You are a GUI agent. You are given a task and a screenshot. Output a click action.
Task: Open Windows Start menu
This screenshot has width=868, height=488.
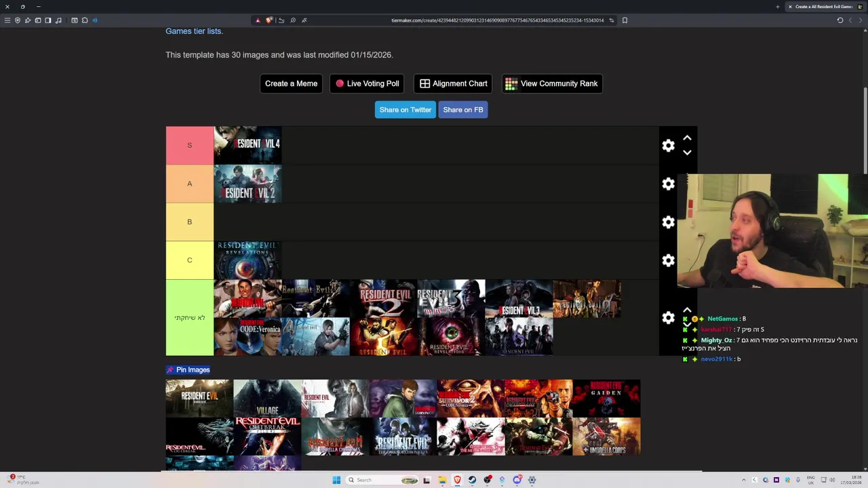336,480
